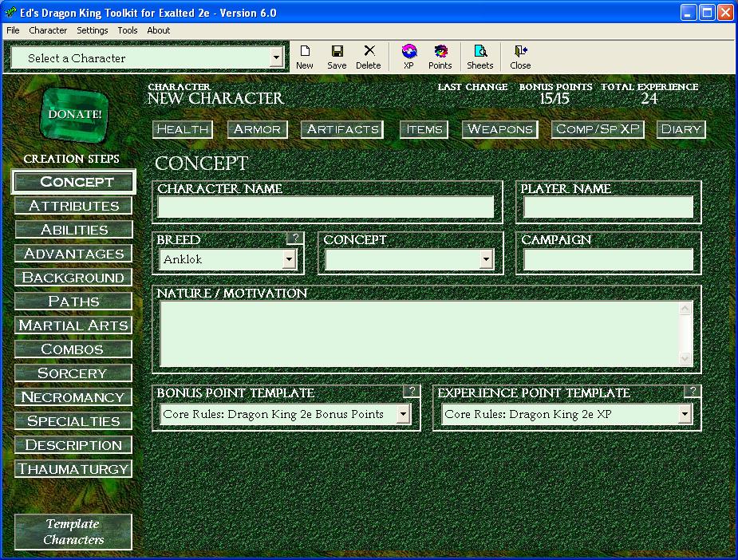Click the Save floppy disk icon

pos(337,57)
